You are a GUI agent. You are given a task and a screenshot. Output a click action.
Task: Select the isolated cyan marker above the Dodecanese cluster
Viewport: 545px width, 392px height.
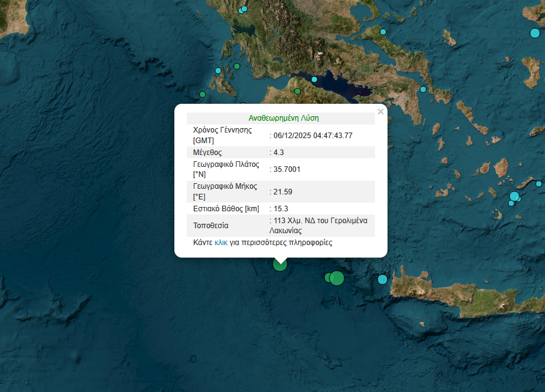(x=539, y=184)
